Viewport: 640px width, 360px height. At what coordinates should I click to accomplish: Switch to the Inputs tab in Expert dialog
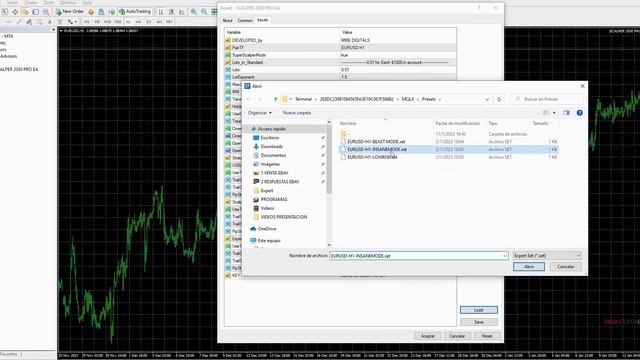point(262,20)
